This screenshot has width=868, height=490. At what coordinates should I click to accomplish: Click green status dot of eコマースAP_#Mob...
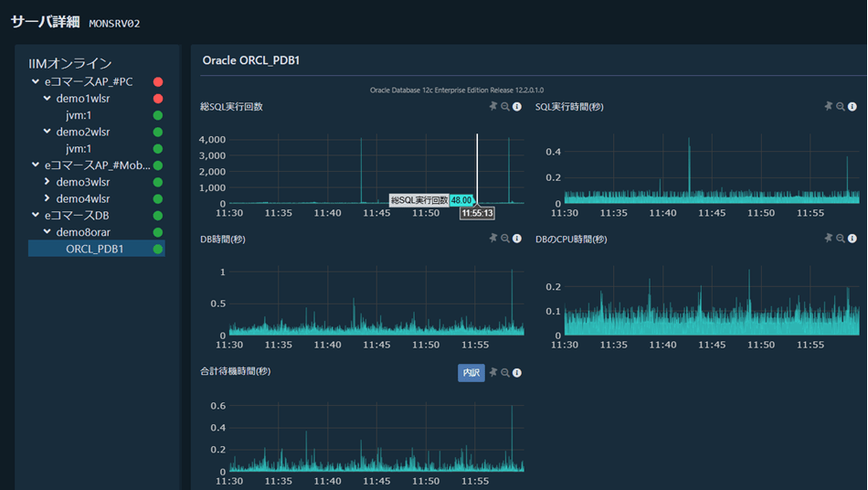coord(158,165)
